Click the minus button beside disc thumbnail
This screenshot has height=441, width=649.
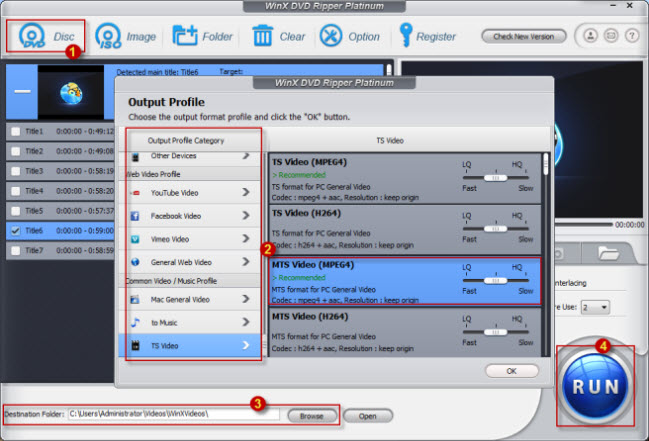click(x=22, y=92)
